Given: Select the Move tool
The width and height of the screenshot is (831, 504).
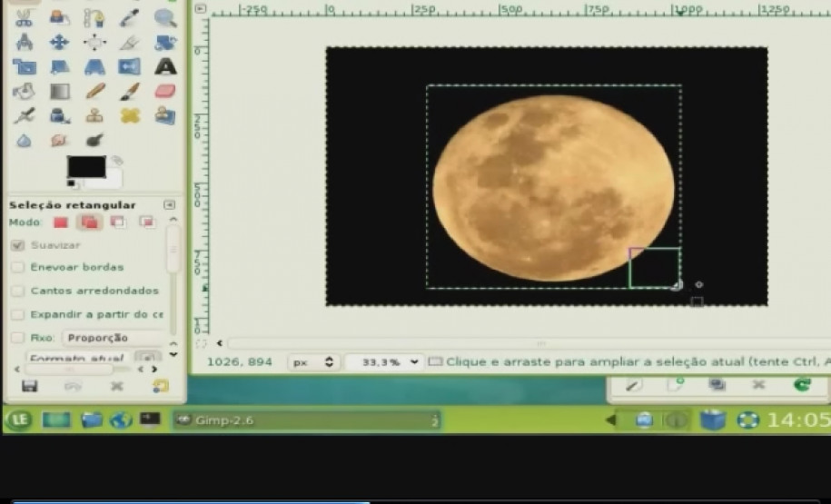Looking at the screenshot, I should point(59,42).
